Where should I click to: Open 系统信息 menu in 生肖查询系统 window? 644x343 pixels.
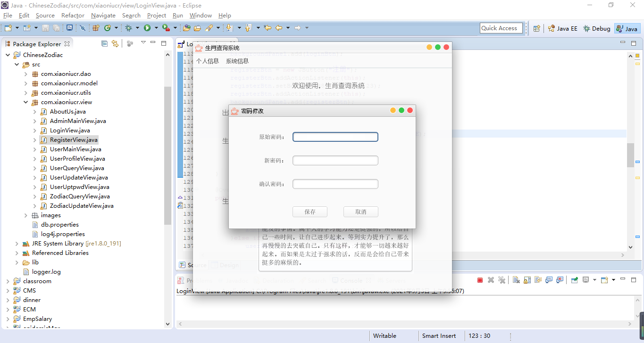point(237,61)
